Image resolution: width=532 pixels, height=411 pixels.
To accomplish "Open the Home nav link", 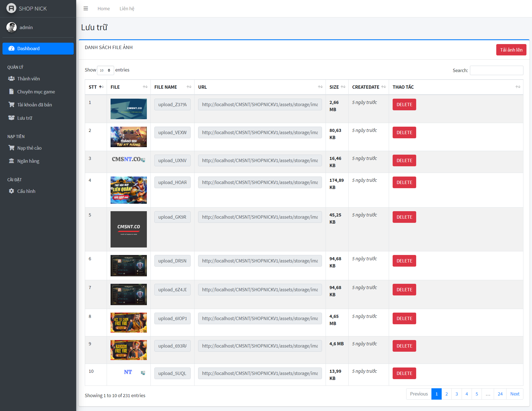I will pyautogui.click(x=104, y=9).
